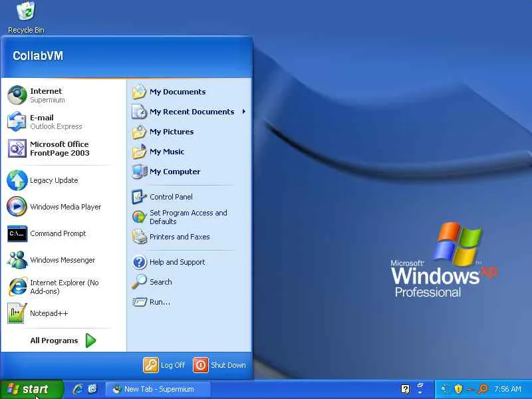Click the CollabVM user name header
532x399 pixels.
pos(38,56)
